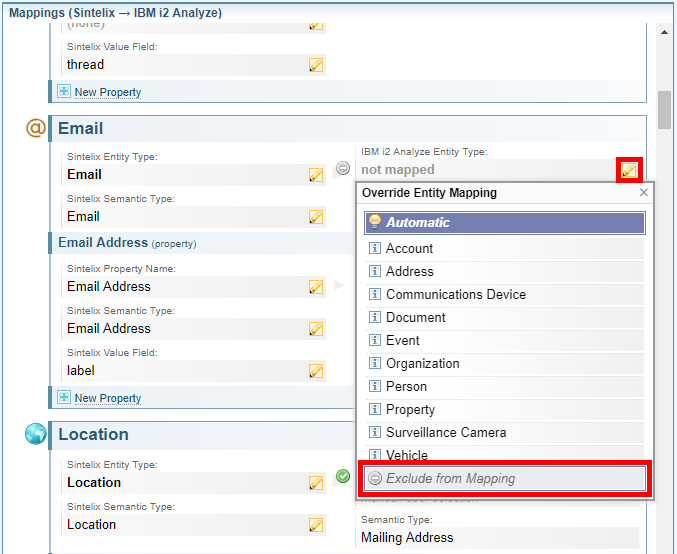
Task: Click edit pencil for IBM i2 Entity Type
Action: point(628,170)
